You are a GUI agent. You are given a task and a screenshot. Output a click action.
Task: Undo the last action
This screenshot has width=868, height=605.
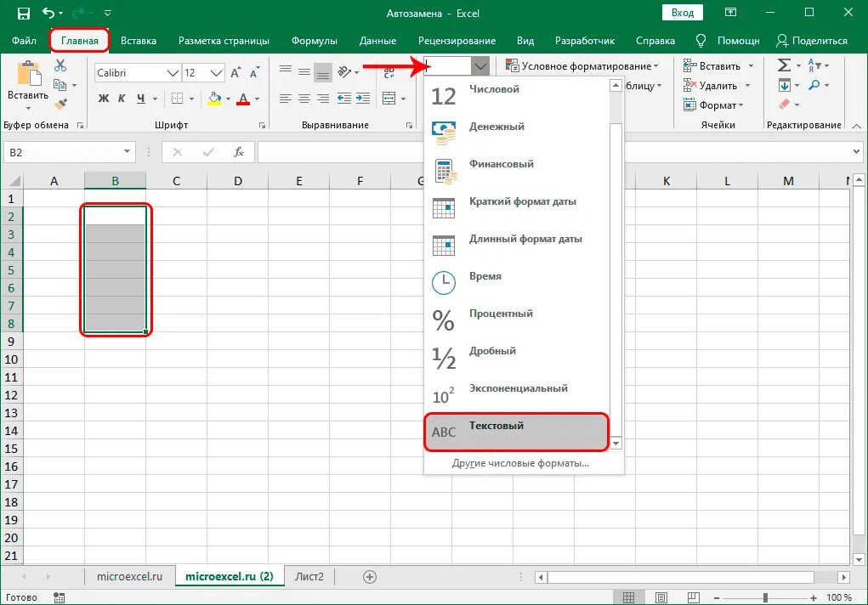tap(48, 13)
